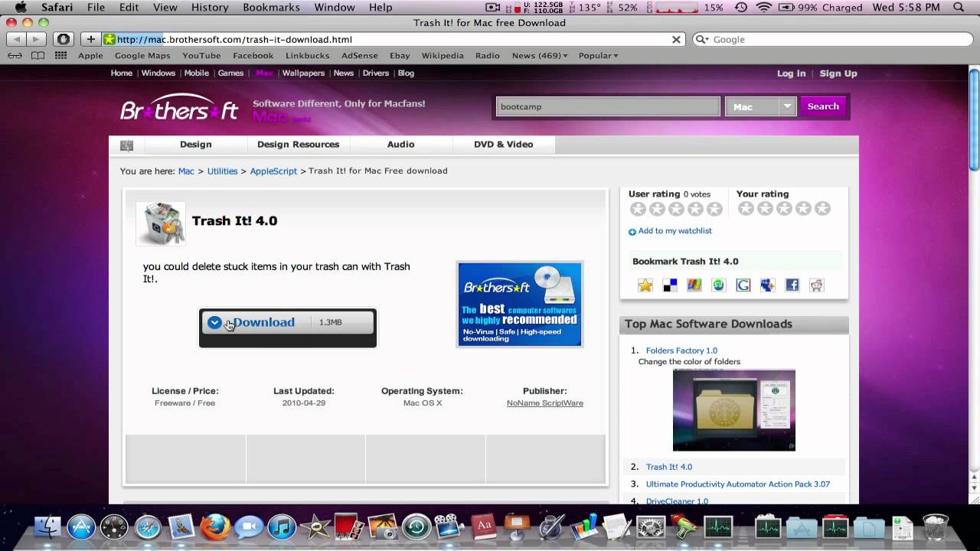
Task: Set fifth star of Your rating
Action: point(822,209)
